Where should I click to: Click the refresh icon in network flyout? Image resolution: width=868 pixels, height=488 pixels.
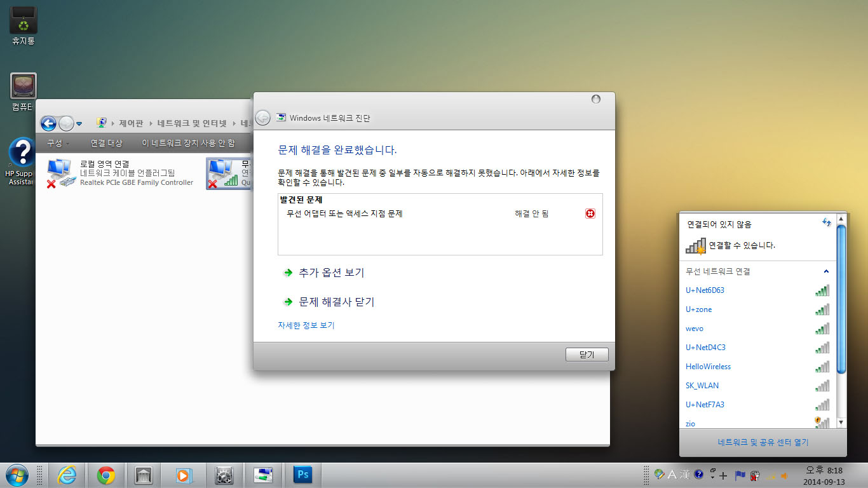click(827, 222)
